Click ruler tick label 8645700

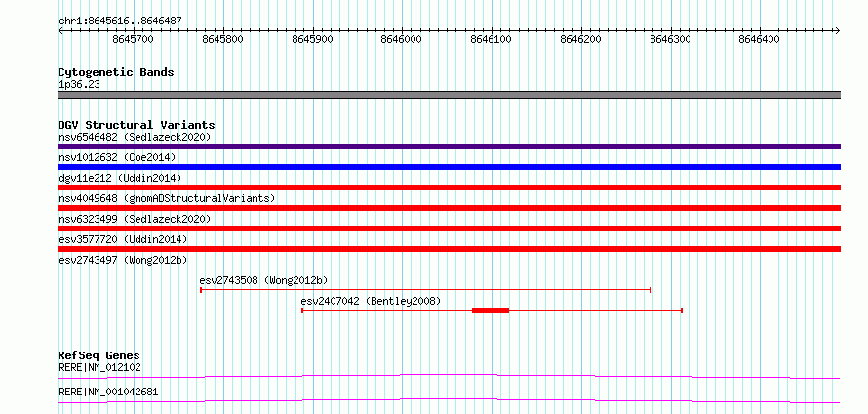tap(133, 39)
